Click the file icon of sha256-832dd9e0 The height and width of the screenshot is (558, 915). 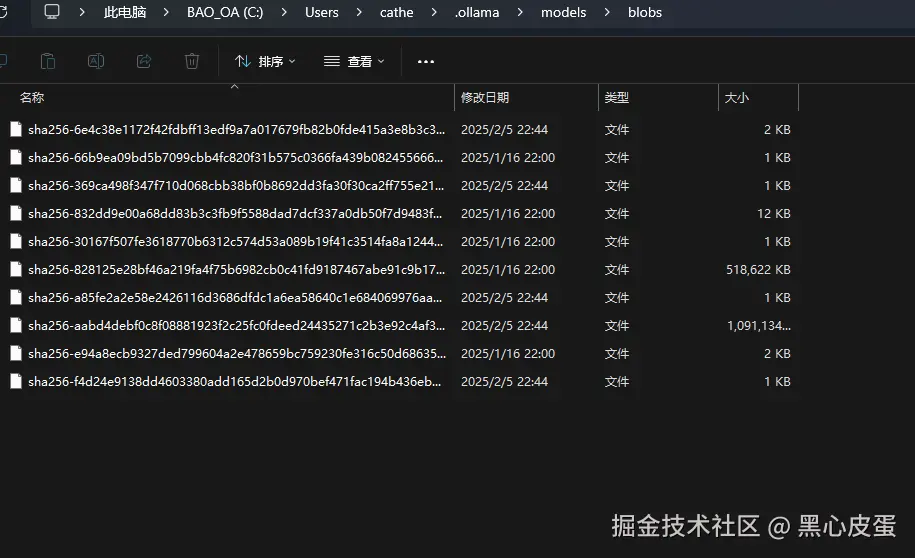[16, 214]
